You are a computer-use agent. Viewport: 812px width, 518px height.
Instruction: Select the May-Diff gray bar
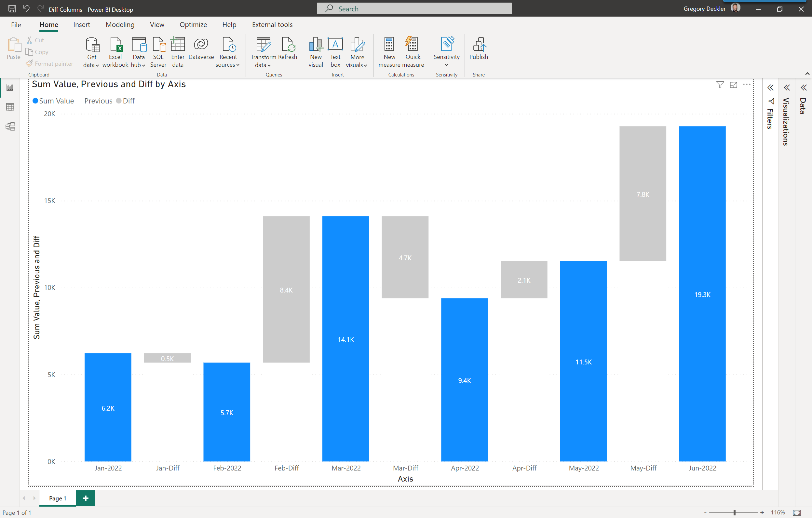[x=643, y=194]
